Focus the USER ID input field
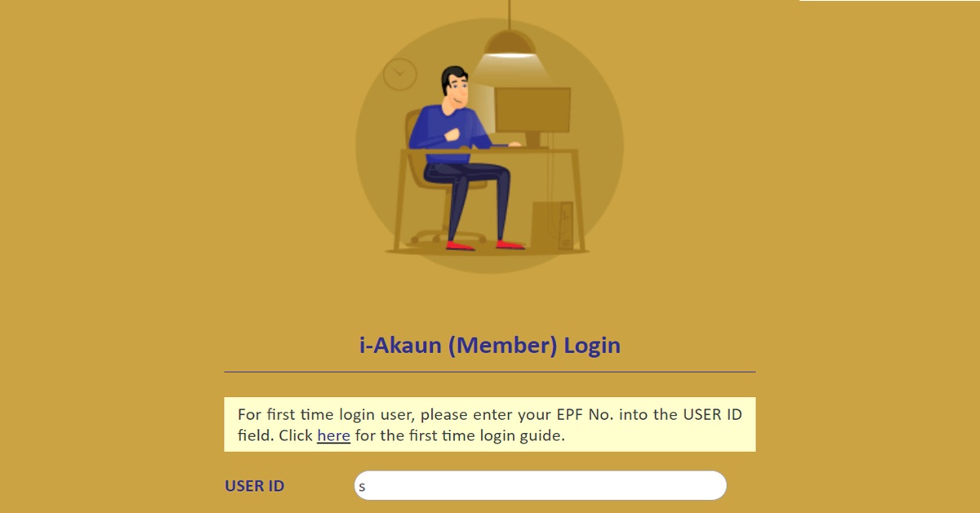 click(540, 485)
